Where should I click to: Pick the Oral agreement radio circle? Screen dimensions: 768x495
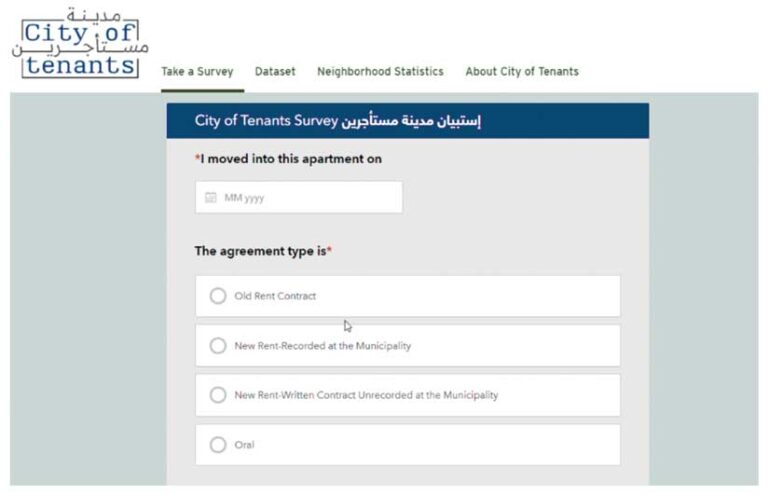pos(218,445)
